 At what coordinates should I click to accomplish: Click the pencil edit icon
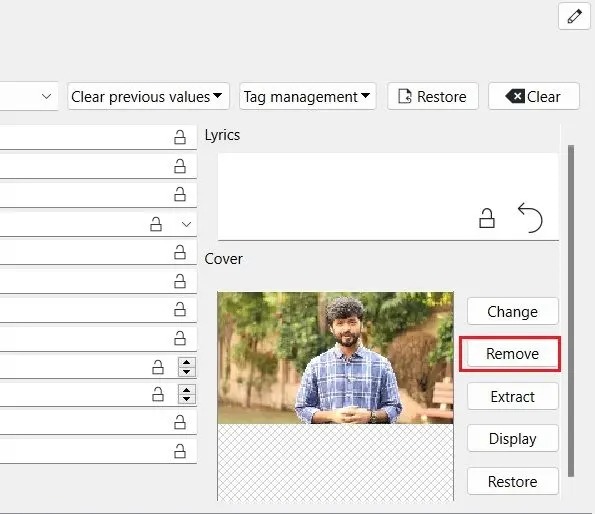coord(574,16)
